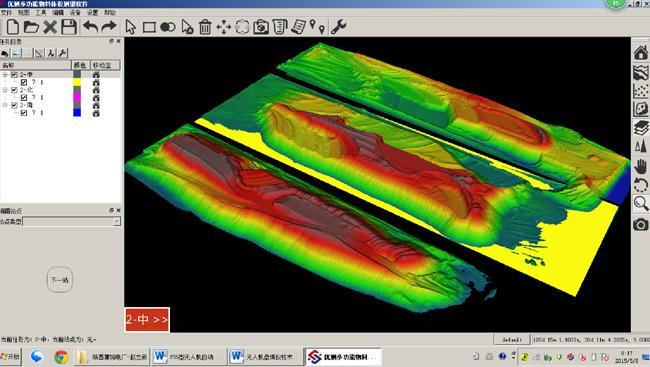The height and width of the screenshot is (367, 650).
Task: Open the 帮助 menu
Action: coord(110,13)
